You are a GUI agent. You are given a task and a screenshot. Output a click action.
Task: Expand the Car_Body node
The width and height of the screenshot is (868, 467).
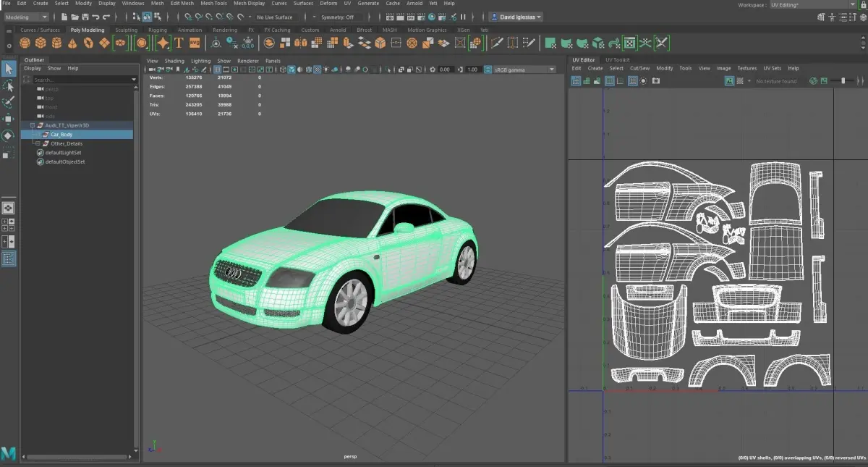[x=37, y=134]
